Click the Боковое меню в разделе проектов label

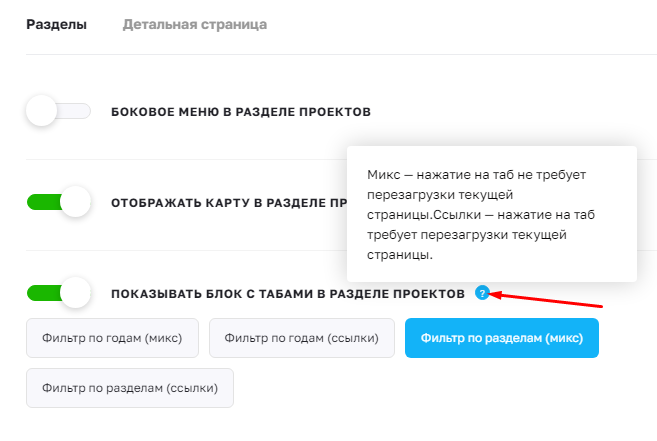240,112
